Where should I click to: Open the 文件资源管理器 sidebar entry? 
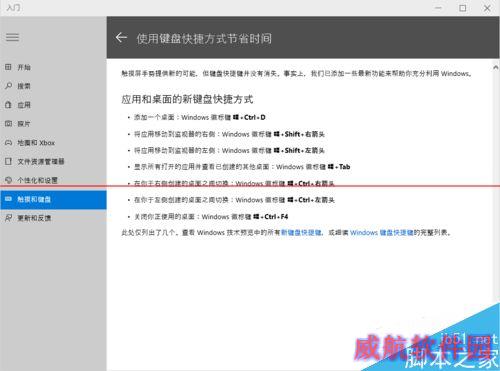tap(53, 161)
